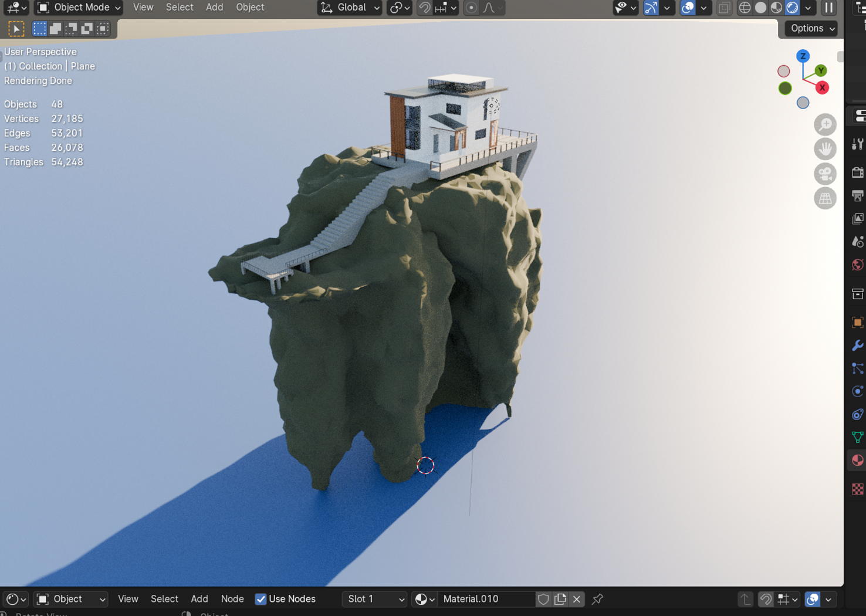Open the Global transform orientation dropdown
Screen dimensions: 866x616
350,8
